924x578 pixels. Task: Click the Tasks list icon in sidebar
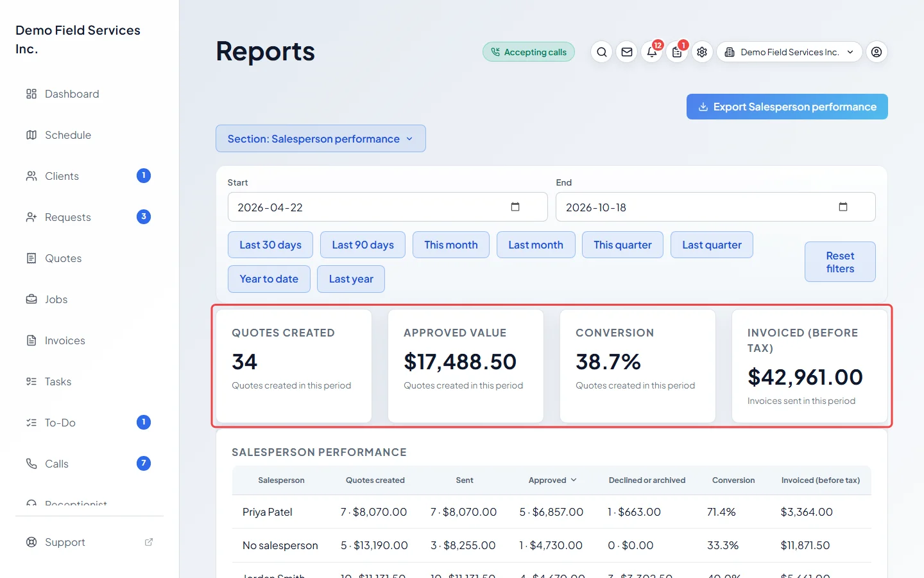pyautogui.click(x=31, y=381)
